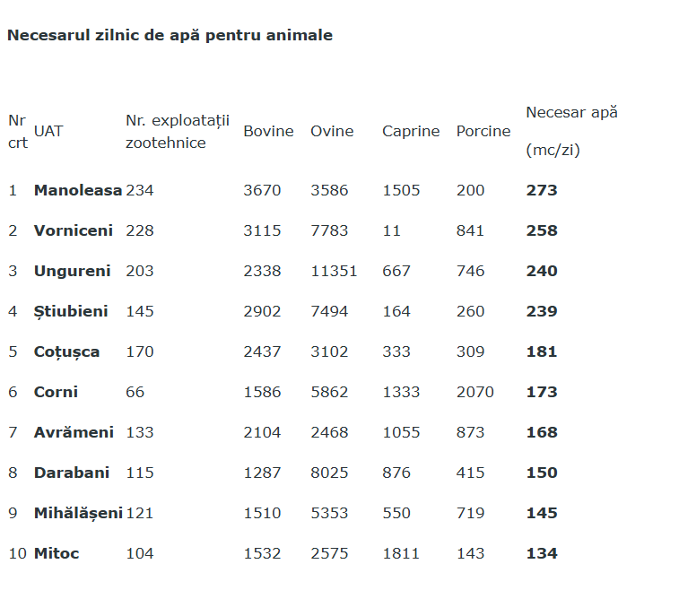The image size is (679, 616).
Task: Click the table title about daily water needs
Action: tap(170, 35)
